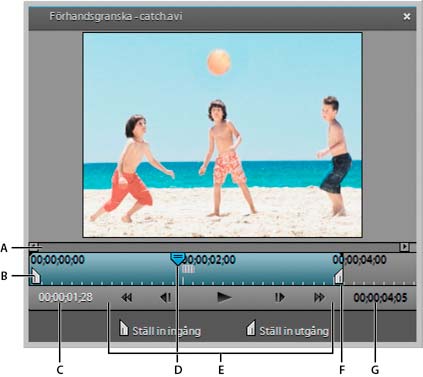Click the current timecode 00;00;01;28
The width and height of the screenshot is (423, 377).
point(66,297)
